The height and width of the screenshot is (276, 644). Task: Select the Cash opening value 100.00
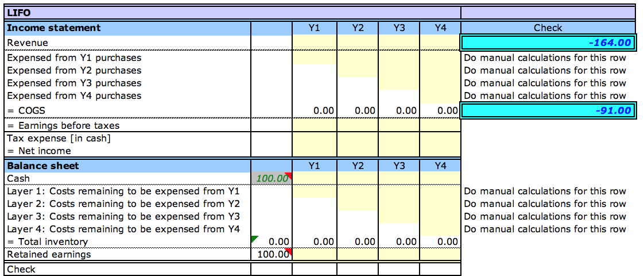tap(271, 178)
